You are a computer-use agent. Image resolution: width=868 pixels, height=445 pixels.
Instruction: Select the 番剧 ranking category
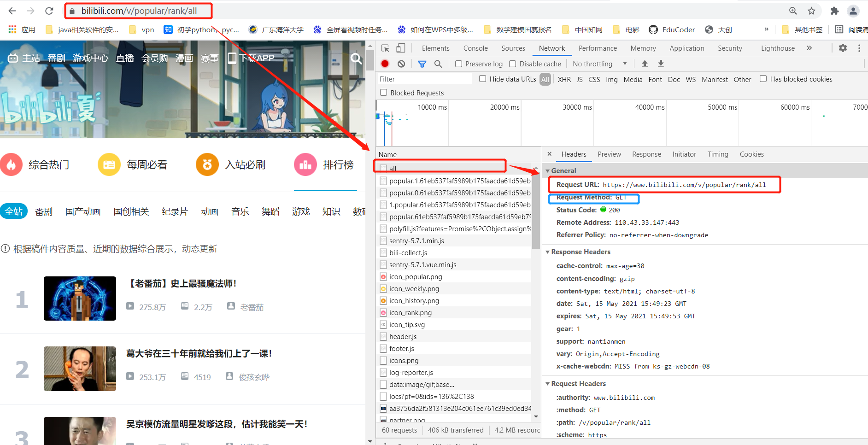44,211
